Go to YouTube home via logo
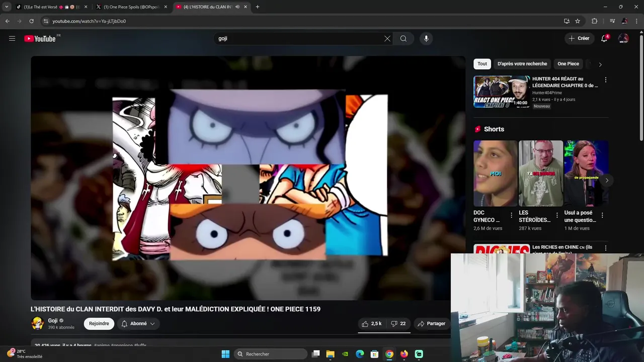 [x=40, y=39]
